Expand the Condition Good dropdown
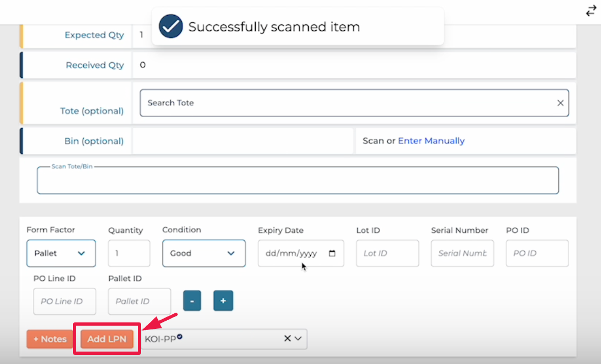This screenshot has height=364, width=601. (x=203, y=253)
